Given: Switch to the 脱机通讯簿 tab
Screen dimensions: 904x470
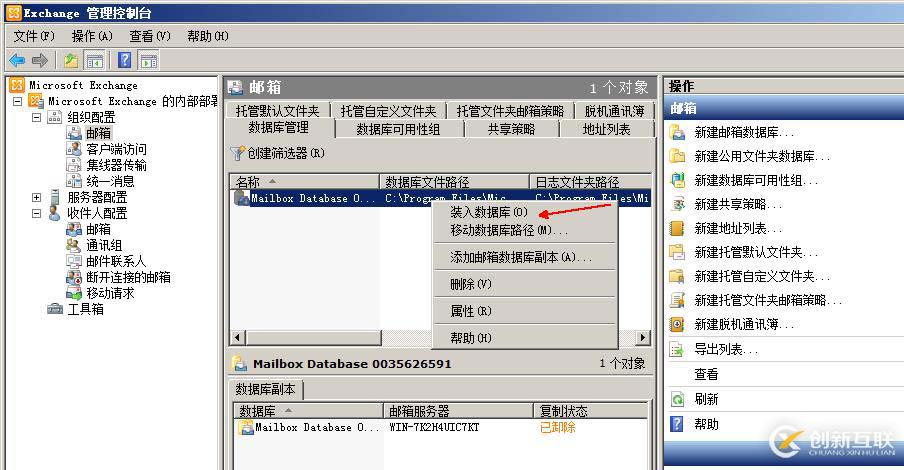Looking at the screenshot, I should [615, 111].
